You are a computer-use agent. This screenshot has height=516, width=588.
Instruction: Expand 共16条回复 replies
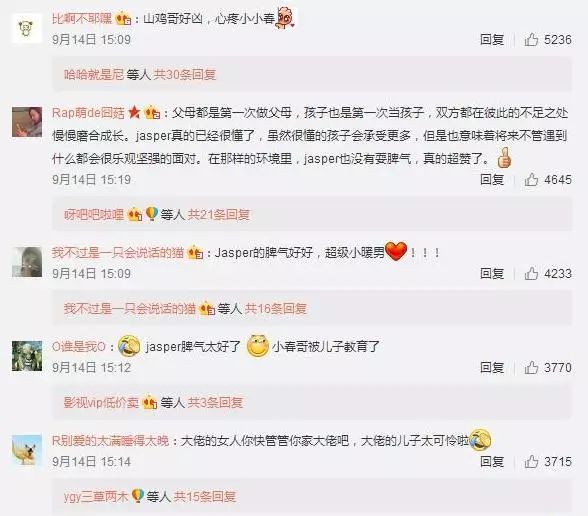pos(276,309)
